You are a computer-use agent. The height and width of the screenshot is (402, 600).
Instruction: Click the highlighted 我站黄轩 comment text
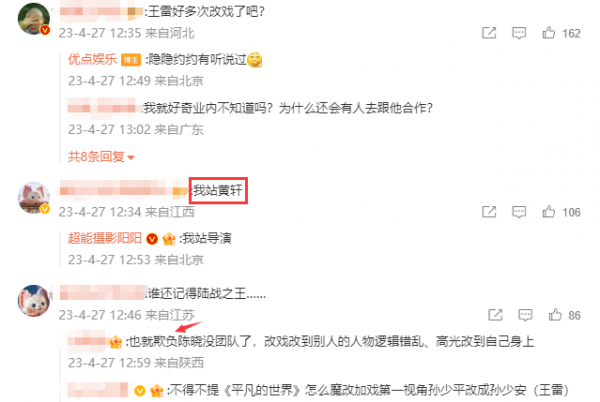coord(218,190)
